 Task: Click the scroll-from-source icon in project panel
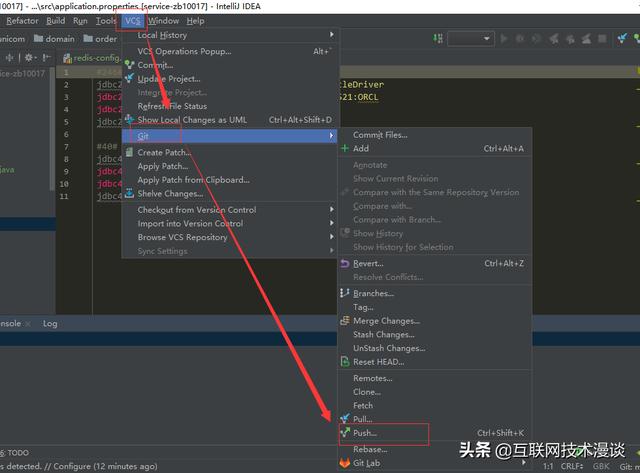(9, 58)
